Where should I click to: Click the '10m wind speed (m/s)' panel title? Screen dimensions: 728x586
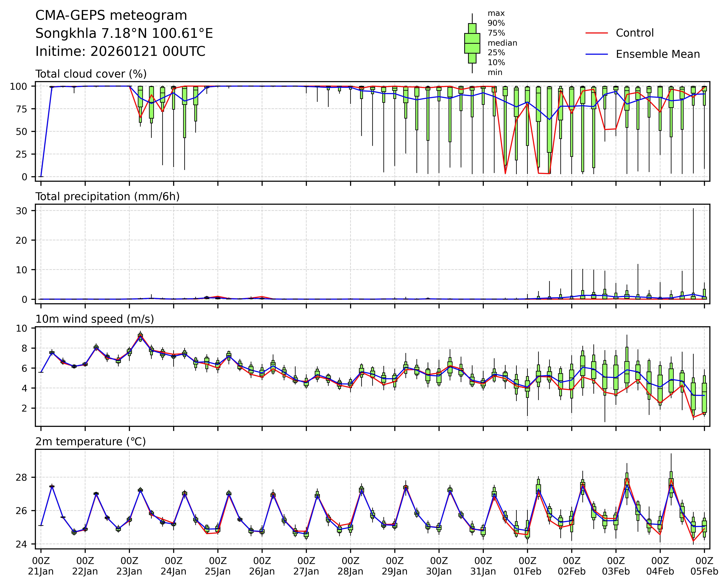coord(95,319)
